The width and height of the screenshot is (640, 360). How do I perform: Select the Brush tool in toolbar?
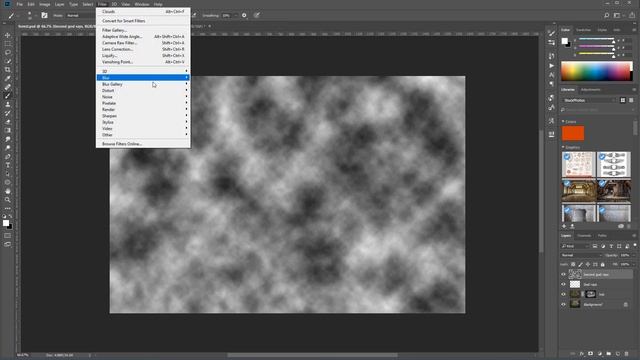(x=7, y=96)
